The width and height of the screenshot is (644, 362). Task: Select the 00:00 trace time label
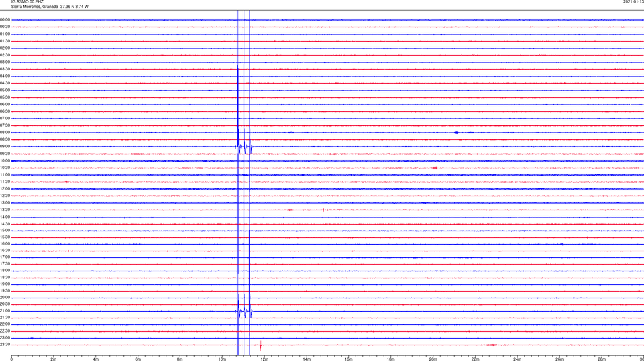[x=5, y=19]
